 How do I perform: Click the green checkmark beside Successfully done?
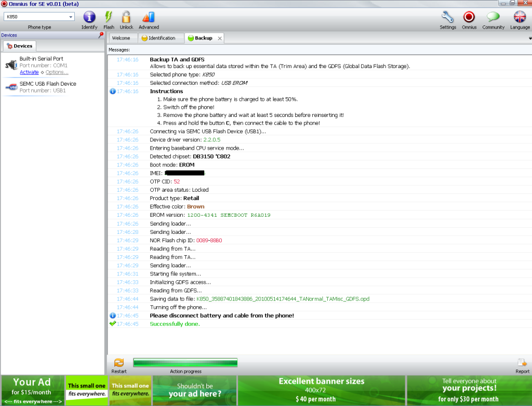[x=113, y=324]
